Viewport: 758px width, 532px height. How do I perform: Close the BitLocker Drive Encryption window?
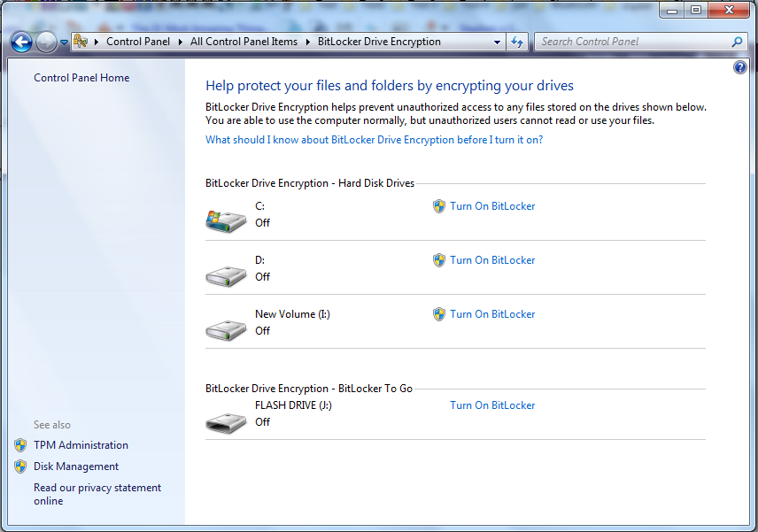click(729, 10)
